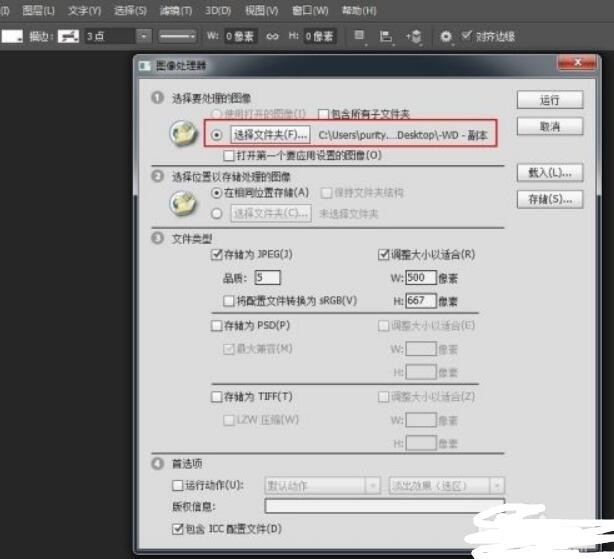The image size is (614, 559).
Task: Open the 滤镜(T) menu
Action: [x=176, y=10]
